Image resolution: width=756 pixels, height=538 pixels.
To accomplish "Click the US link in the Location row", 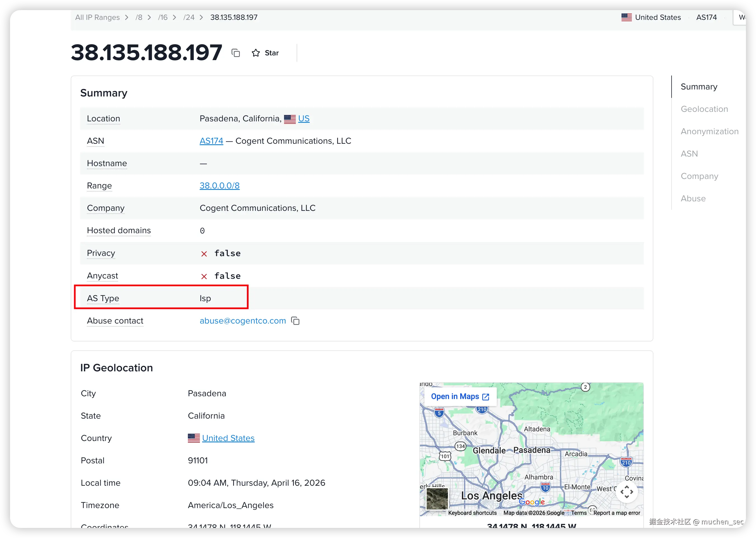I will 304,119.
